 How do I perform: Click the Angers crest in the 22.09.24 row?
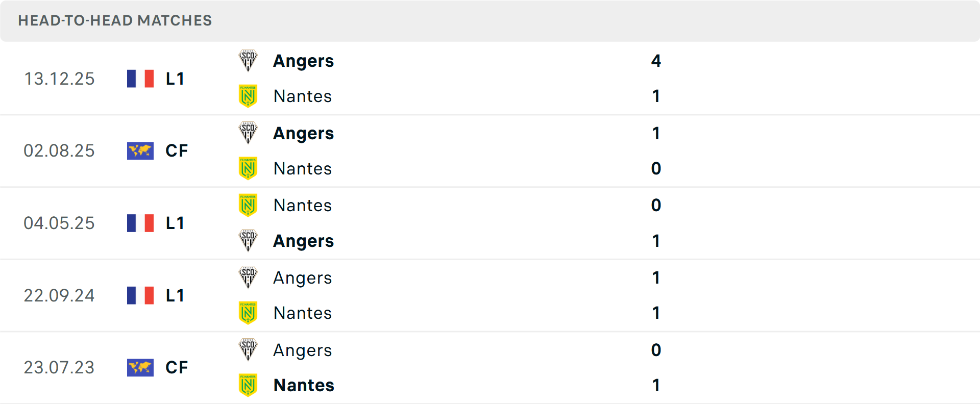pyautogui.click(x=248, y=277)
